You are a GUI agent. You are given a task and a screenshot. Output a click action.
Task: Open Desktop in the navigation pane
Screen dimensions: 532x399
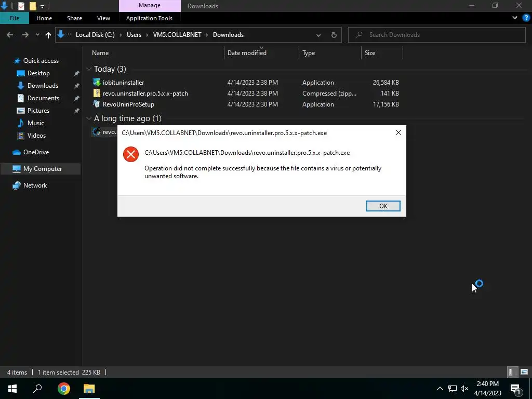coord(38,73)
